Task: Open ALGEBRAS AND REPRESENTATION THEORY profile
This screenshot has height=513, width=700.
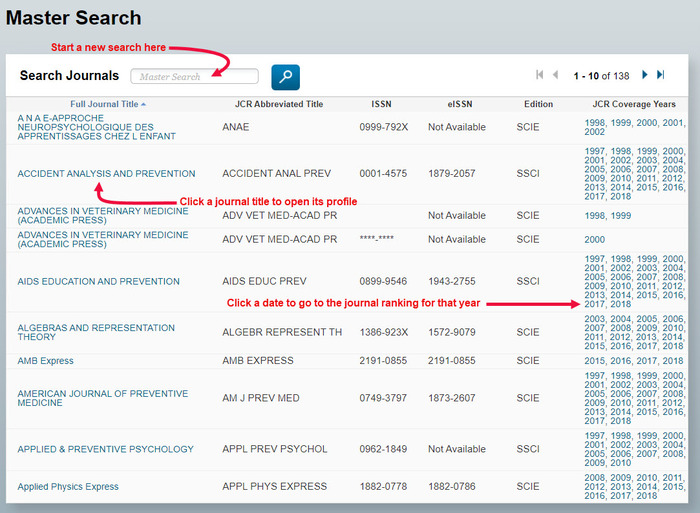Action: pyautogui.click(x=82, y=332)
